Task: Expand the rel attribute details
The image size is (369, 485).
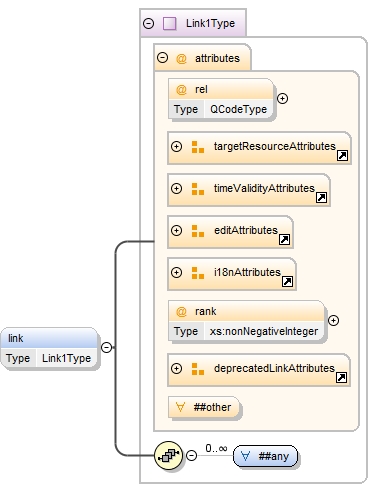Action: coord(282,98)
